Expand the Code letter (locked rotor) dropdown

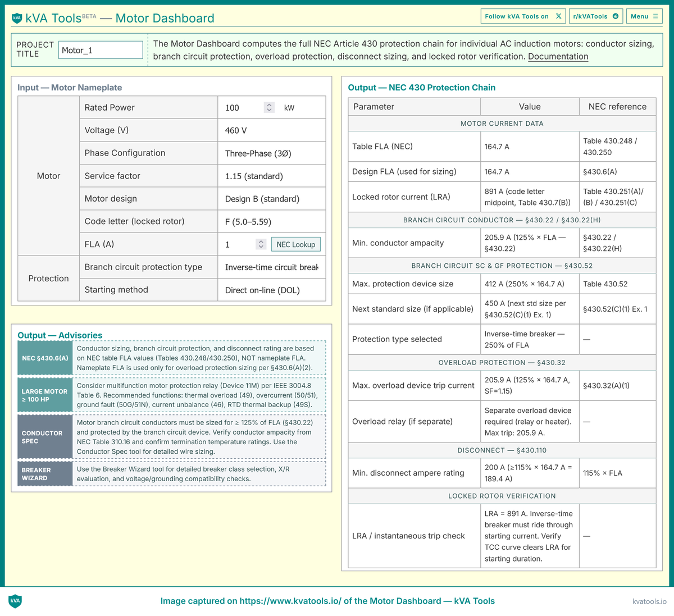pyautogui.click(x=272, y=222)
